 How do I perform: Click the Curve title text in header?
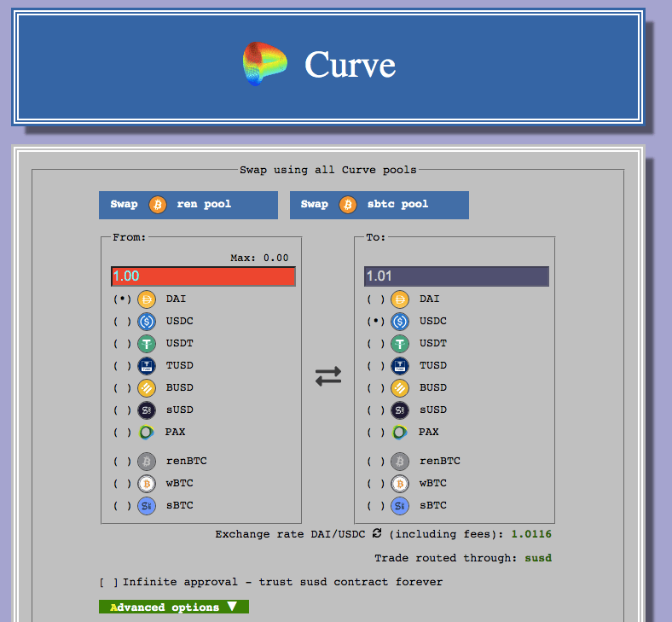coord(350,65)
